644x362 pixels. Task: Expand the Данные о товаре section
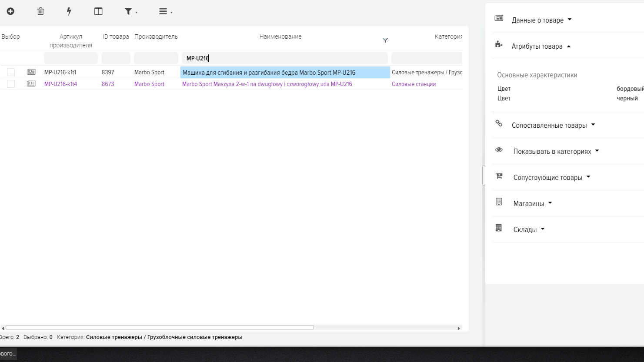[541, 20]
